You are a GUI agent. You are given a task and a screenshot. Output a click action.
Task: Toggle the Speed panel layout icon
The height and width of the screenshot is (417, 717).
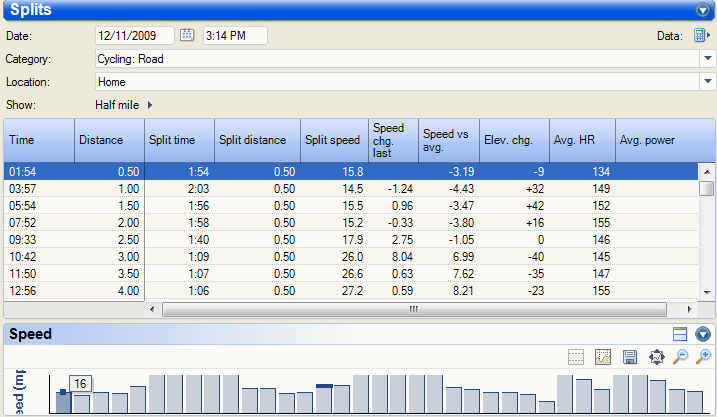coord(680,334)
